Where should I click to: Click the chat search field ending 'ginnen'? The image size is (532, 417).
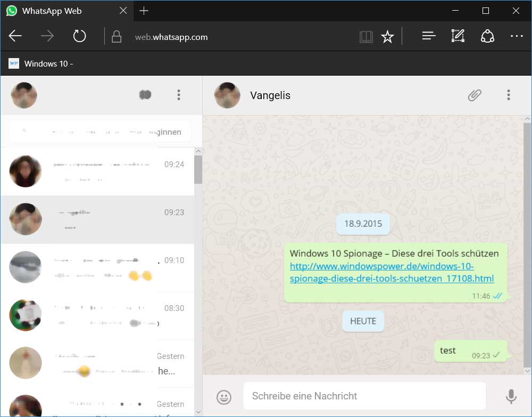[x=100, y=132]
